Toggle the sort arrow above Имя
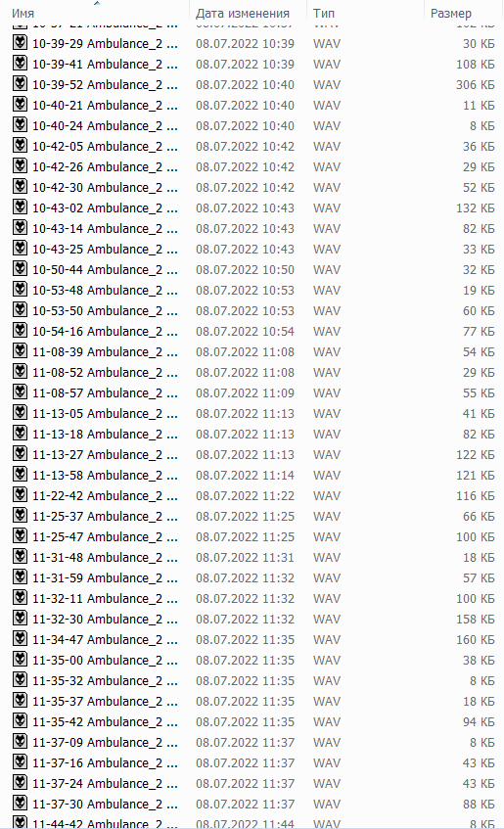This screenshot has height=829, width=504. tap(96, 3)
